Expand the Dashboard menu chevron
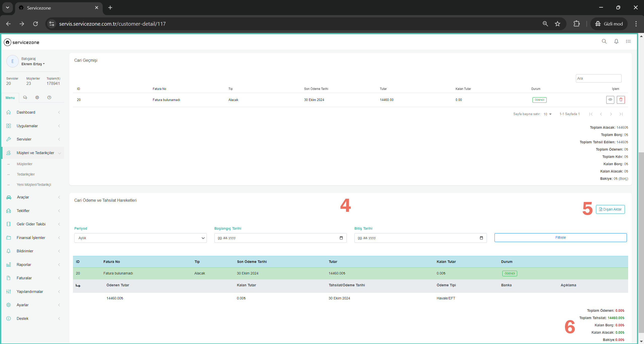Viewport: 644px width, 344px height. (x=59, y=112)
